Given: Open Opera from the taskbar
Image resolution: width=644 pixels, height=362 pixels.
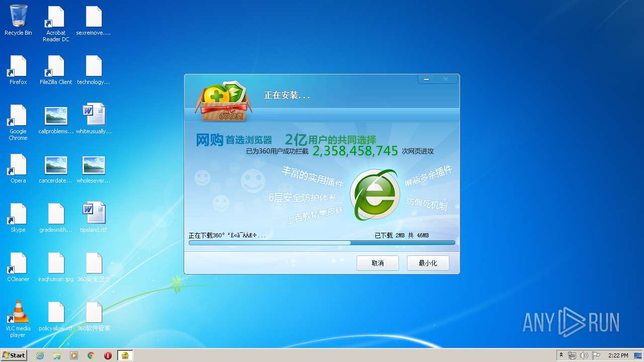Looking at the screenshot, I should pyautogui.click(x=108, y=355).
